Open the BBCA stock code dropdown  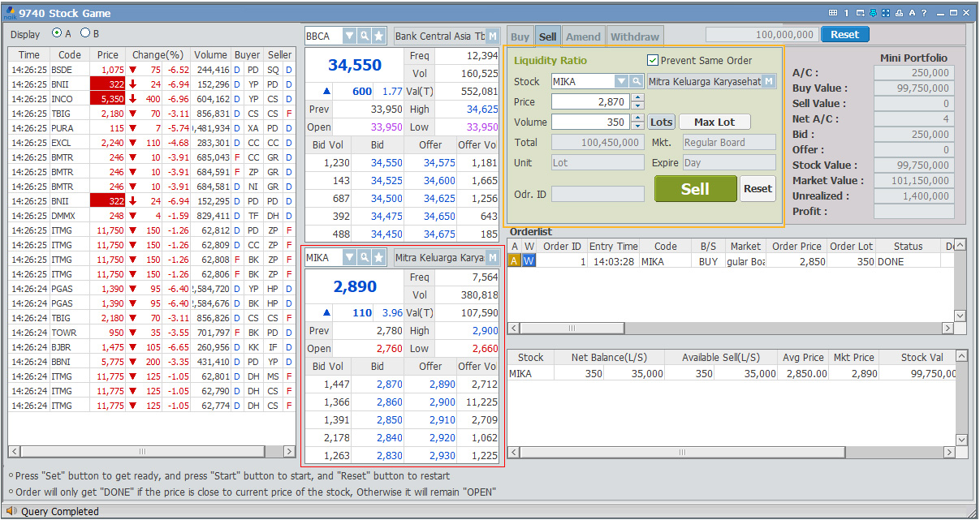pos(349,36)
